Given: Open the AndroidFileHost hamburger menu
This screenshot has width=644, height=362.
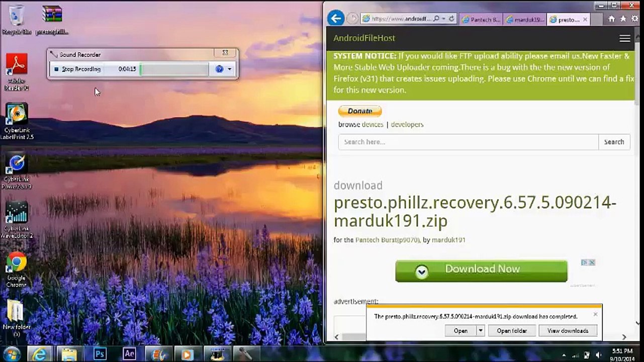Looking at the screenshot, I should coord(625,38).
